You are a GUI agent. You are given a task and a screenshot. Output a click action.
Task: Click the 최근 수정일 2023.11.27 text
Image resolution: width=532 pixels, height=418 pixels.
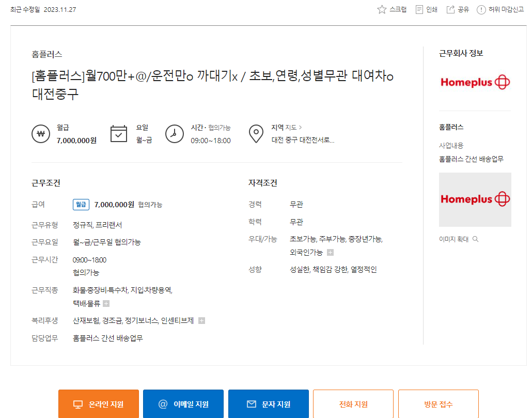pyautogui.click(x=43, y=9)
